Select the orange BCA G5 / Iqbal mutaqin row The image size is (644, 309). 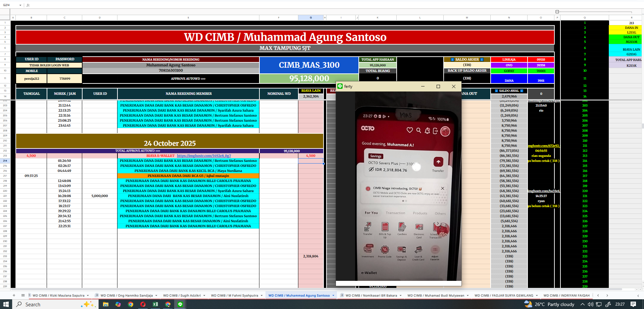pyautogui.click(x=188, y=176)
